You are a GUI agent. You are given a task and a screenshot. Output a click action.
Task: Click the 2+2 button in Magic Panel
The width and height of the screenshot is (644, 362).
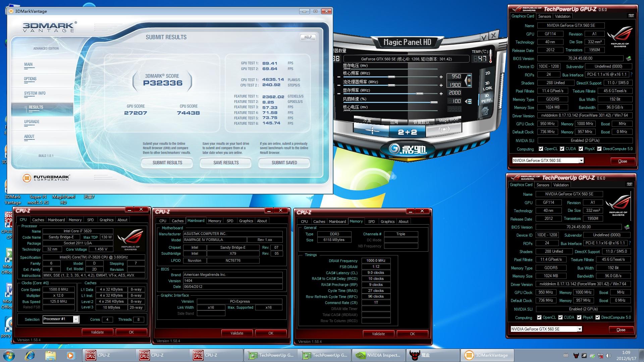[407, 132]
